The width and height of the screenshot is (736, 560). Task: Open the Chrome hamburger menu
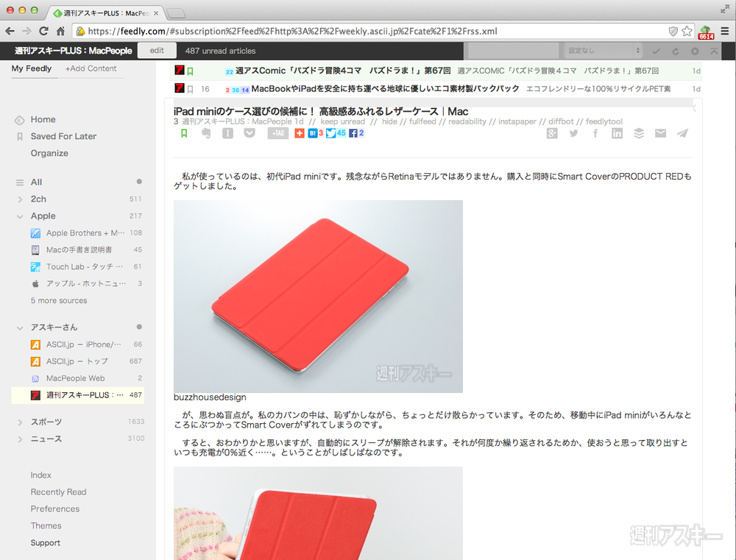(725, 31)
